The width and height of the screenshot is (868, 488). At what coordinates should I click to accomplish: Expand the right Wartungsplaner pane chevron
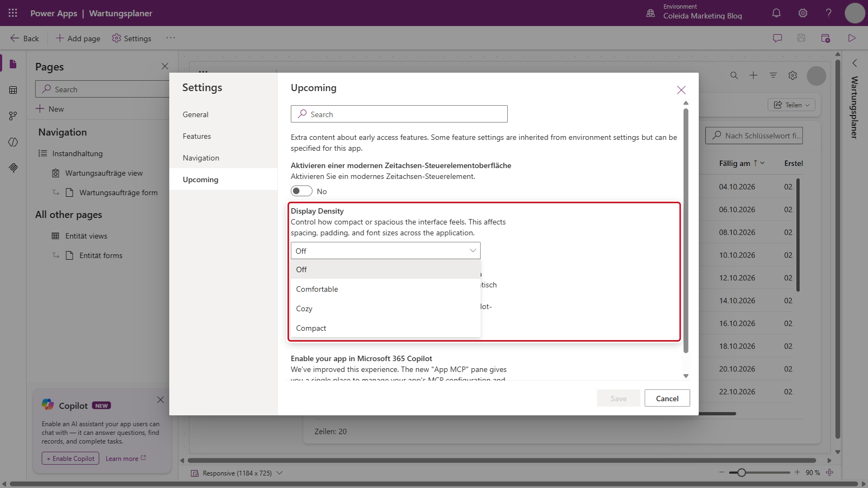point(855,63)
